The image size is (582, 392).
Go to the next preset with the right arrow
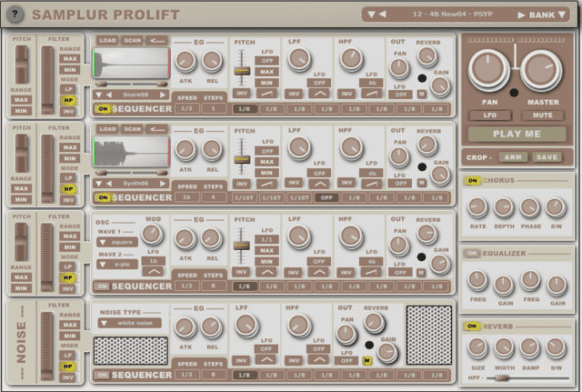521,15
